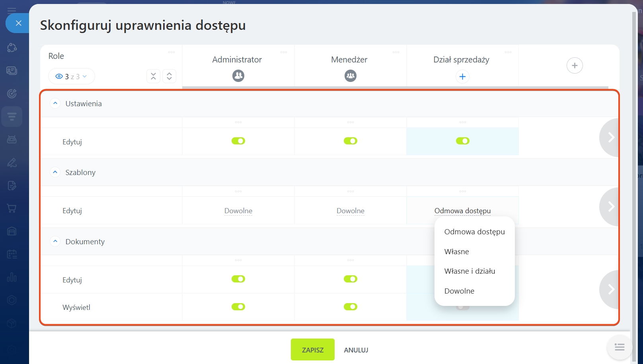Click the Menedżer role group icon
643x364 pixels.
click(350, 76)
